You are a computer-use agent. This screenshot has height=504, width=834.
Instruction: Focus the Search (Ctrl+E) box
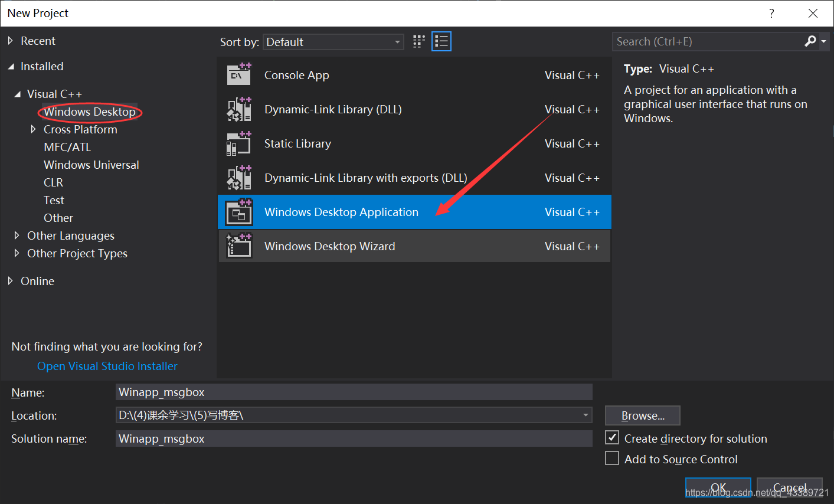click(708, 41)
